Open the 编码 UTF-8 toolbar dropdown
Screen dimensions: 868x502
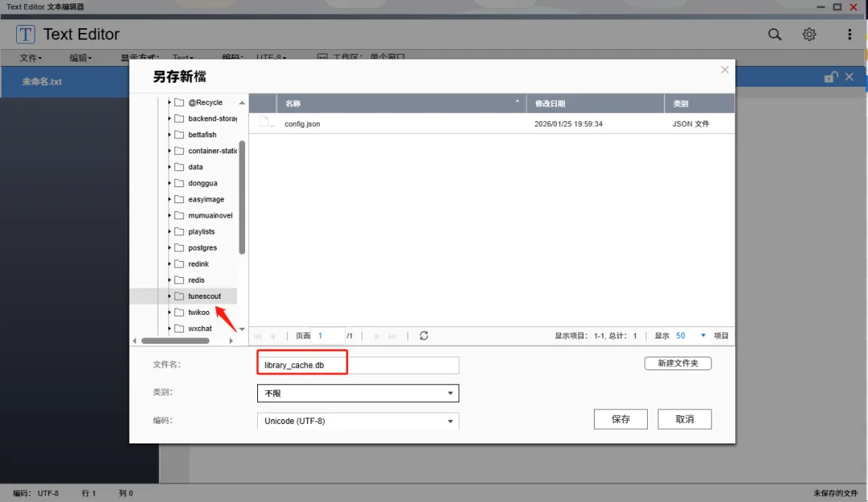pos(272,58)
